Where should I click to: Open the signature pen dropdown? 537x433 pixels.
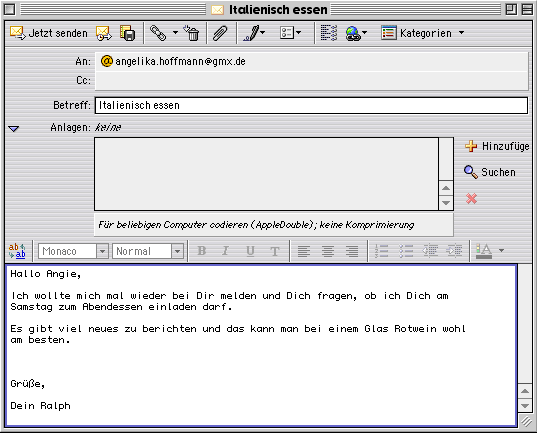[254, 33]
